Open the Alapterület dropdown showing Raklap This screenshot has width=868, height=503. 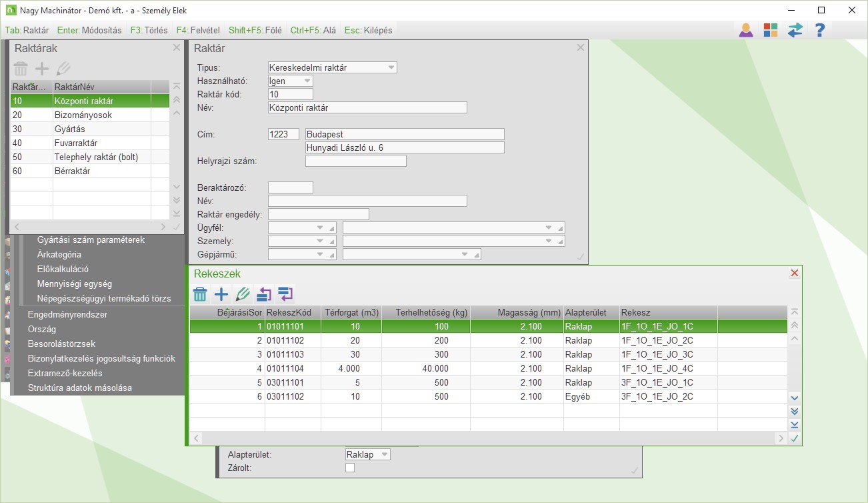click(x=383, y=454)
